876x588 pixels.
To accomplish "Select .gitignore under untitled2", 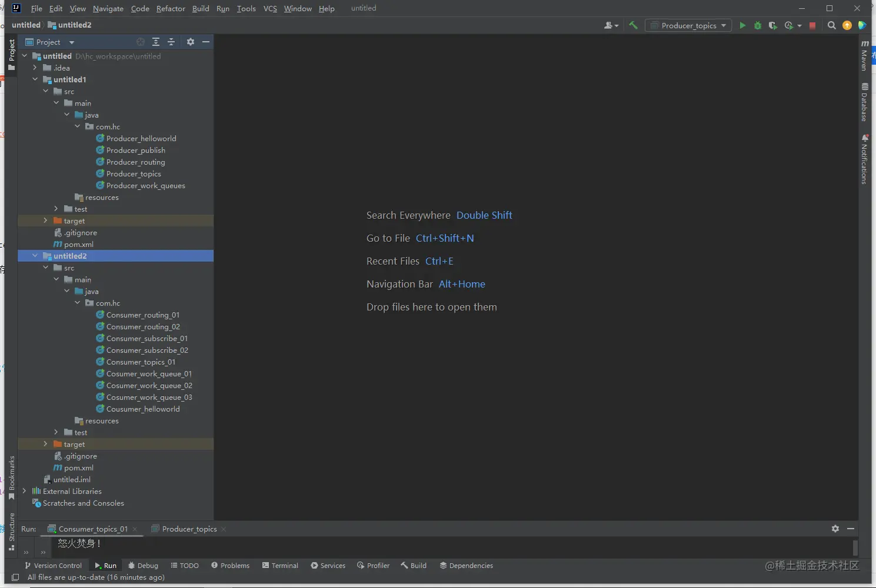I will click(81, 456).
